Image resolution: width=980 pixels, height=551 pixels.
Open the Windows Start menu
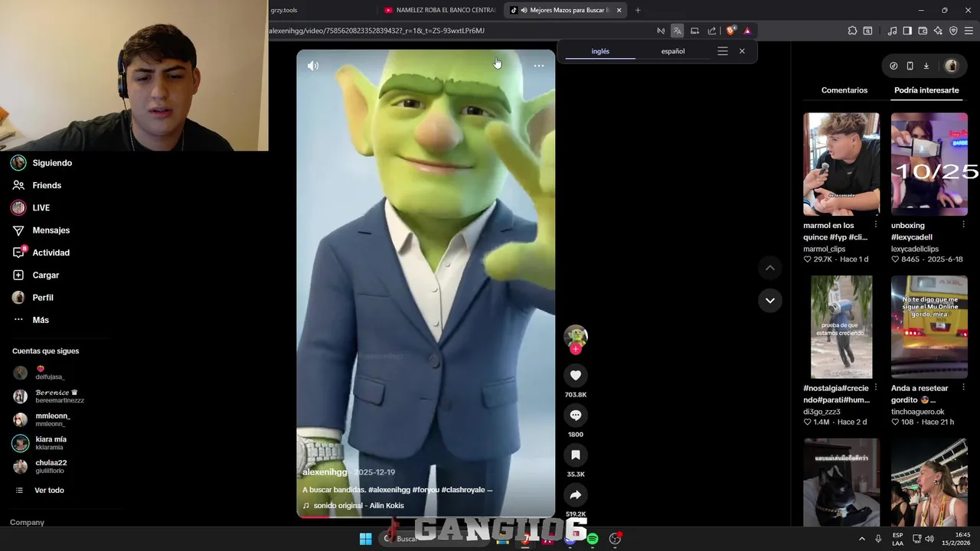point(366,539)
